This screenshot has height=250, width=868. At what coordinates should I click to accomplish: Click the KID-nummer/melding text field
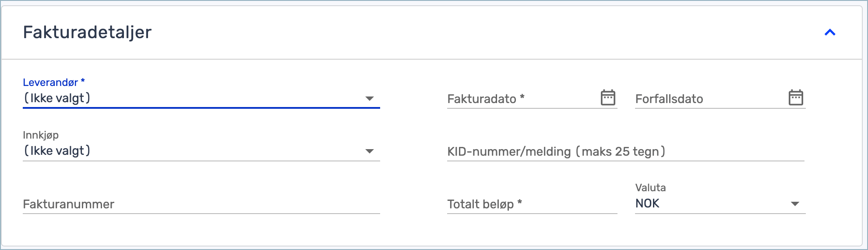(x=626, y=151)
